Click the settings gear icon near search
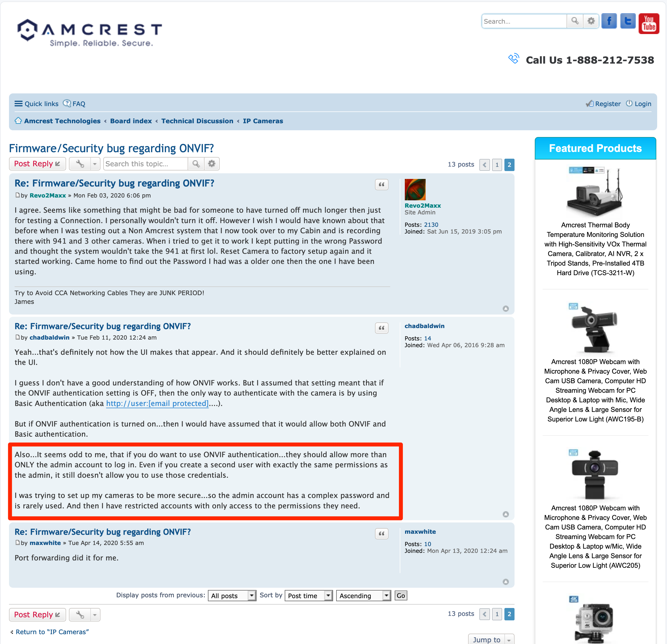 pos(591,21)
